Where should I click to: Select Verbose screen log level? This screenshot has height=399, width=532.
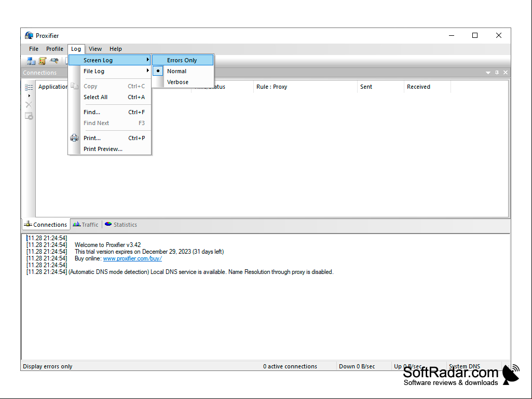tap(183, 82)
